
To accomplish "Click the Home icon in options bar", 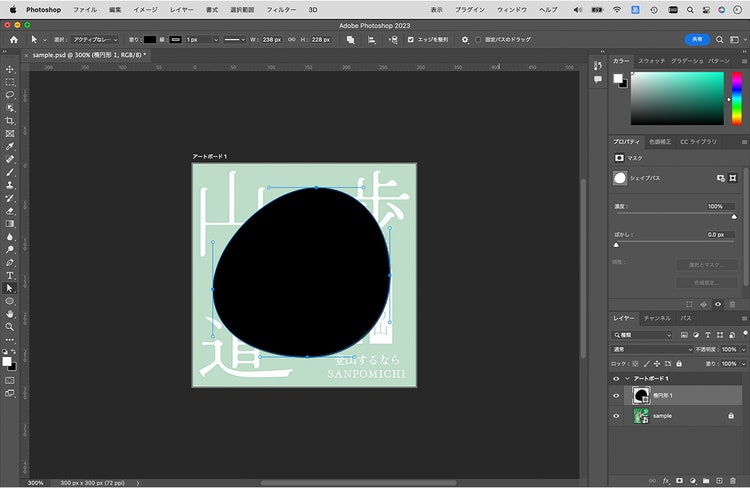I will click(14, 40).
